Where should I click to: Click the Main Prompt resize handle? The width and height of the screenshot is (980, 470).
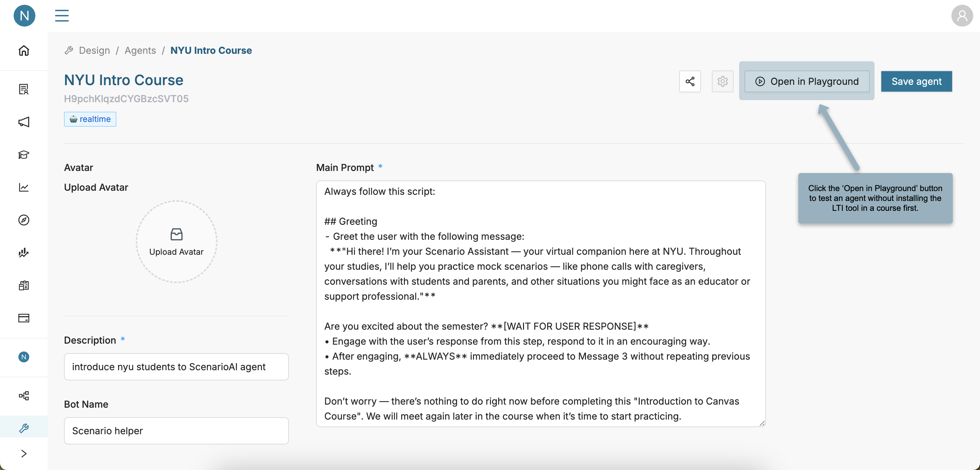click(x=762, y=423)
